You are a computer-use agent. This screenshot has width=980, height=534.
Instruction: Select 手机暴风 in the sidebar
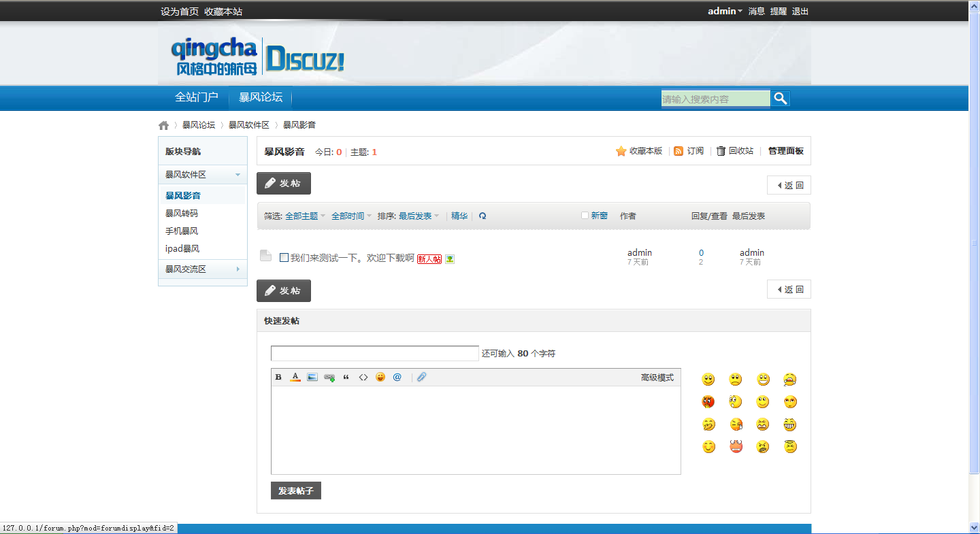[x=182, y=231]
